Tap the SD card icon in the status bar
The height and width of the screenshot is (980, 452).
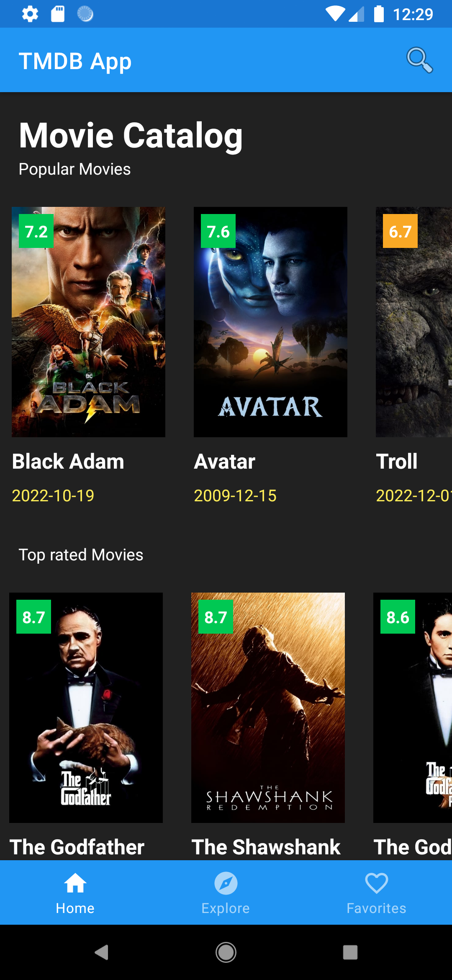point(58,13)
